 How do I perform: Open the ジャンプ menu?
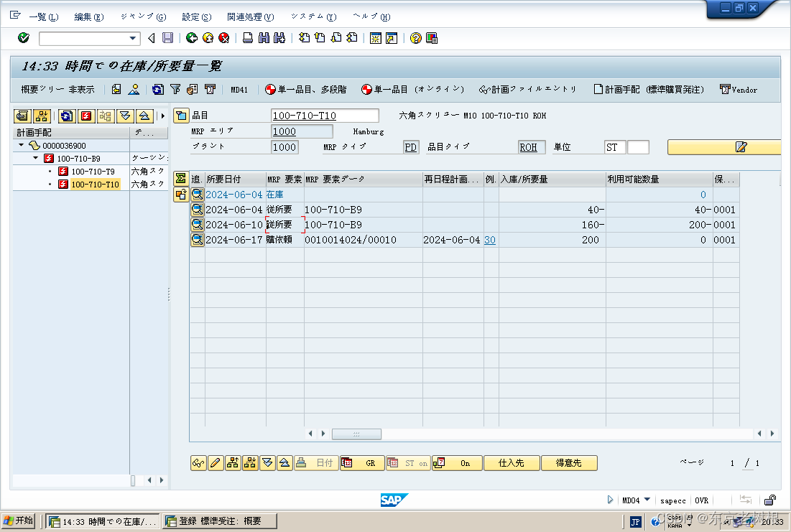pos(143,17)
